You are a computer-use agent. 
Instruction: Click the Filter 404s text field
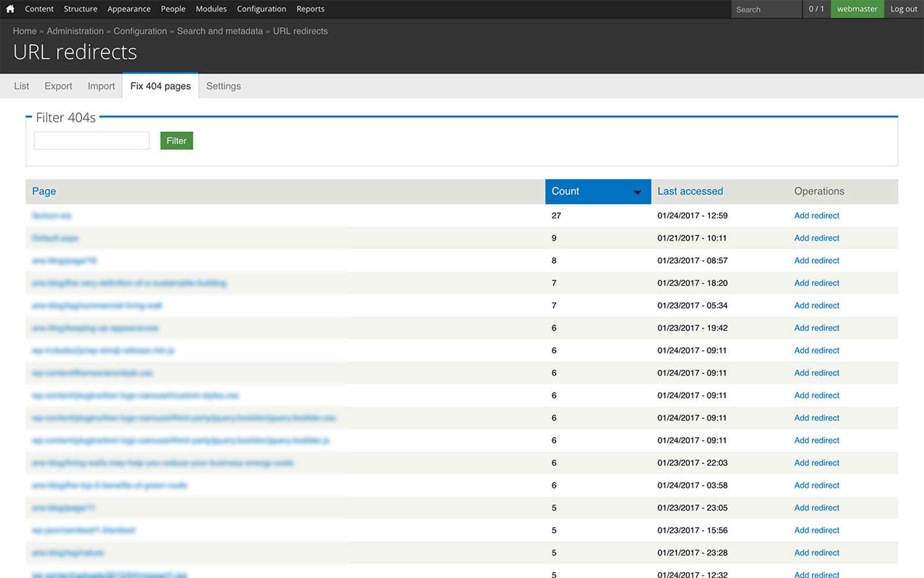[92, 140]
